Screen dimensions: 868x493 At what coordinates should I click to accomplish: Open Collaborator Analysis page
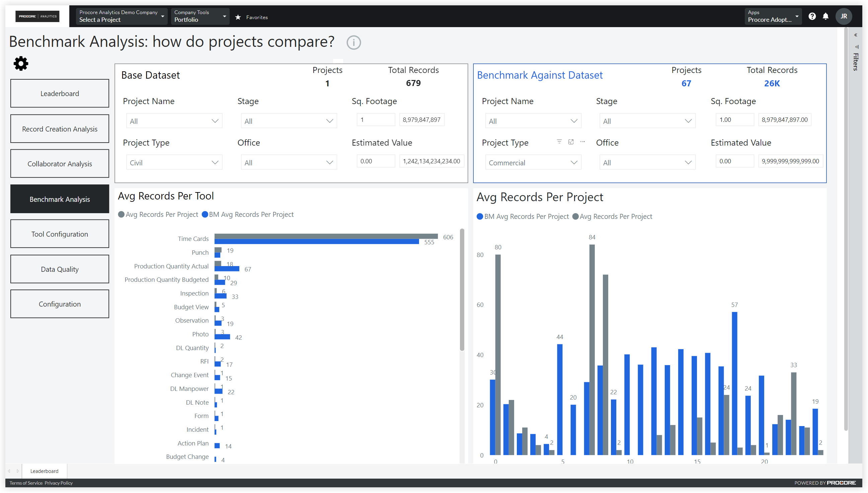pyautogui.click(x=60, y=164)
